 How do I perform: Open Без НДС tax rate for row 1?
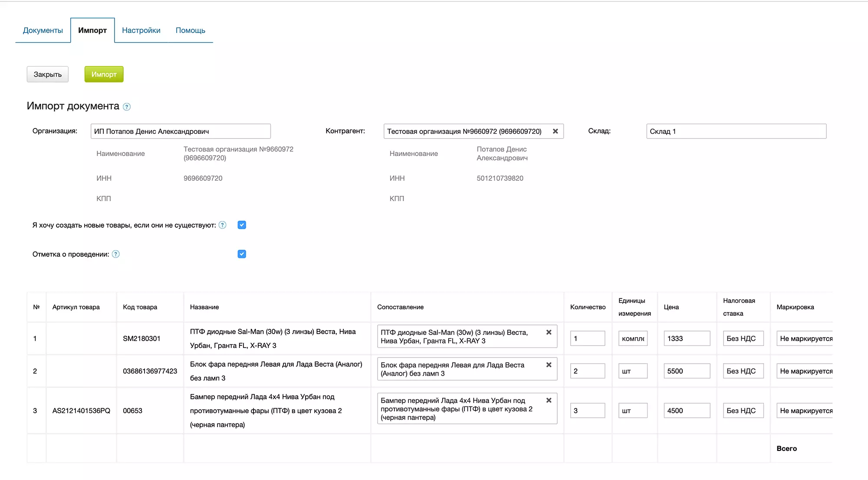click(743, 338)
